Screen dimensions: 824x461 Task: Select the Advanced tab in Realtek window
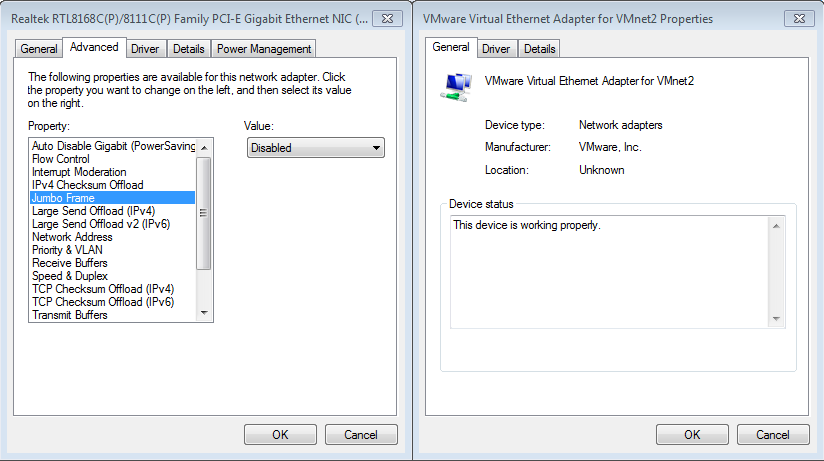[94, 47]
